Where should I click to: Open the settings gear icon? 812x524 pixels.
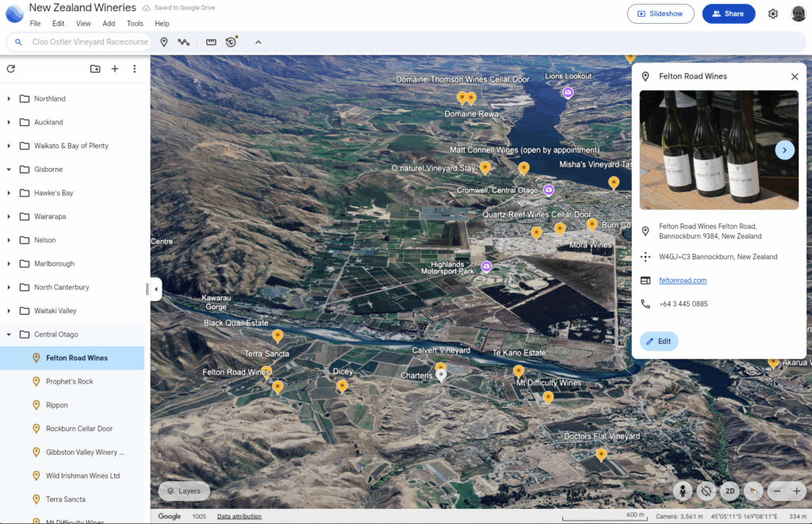(x=772, y=14)
